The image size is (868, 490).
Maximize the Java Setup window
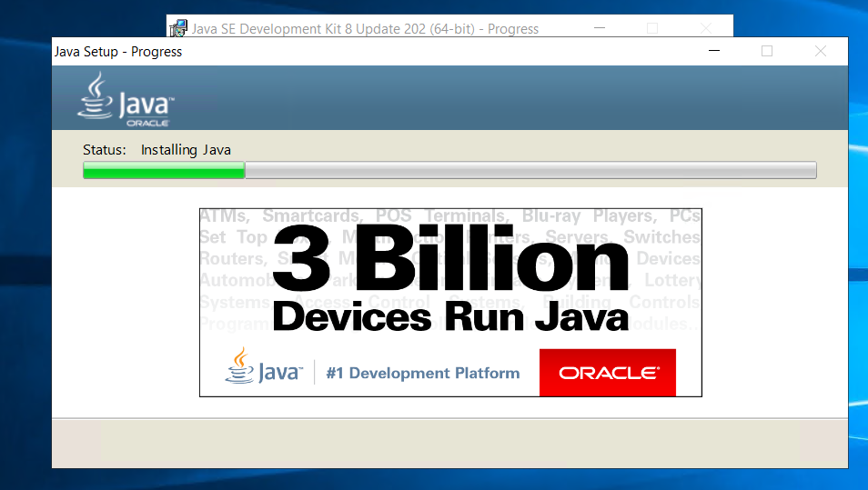point(767,51)
